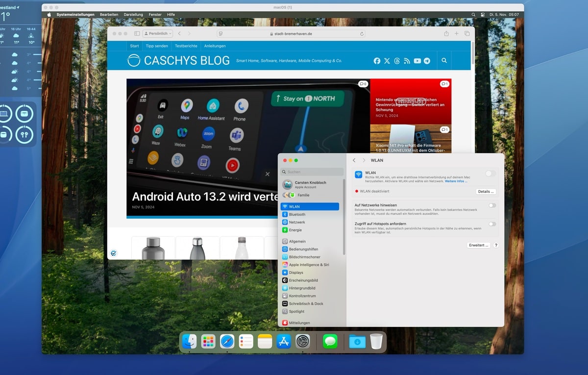Open App Store from the Dock
588x375 pixels.
pos(284,342)
